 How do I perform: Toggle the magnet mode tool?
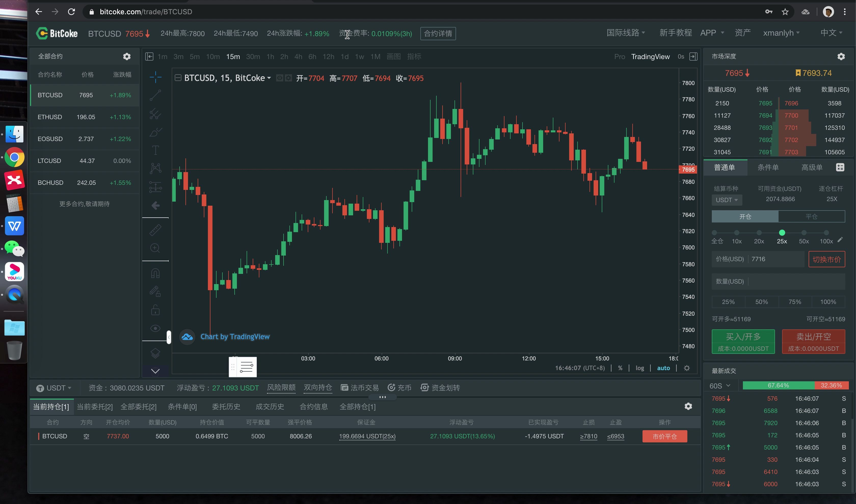[x=155, y=273]
